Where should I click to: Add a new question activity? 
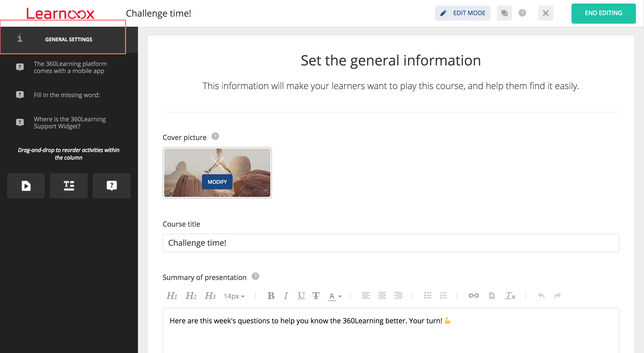pos(112,186)
